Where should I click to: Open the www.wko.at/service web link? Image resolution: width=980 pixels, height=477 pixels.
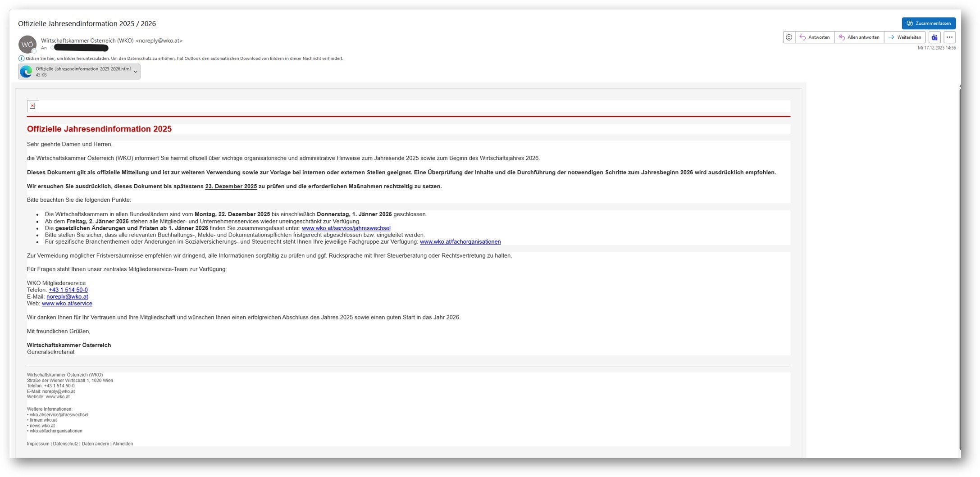67,304
